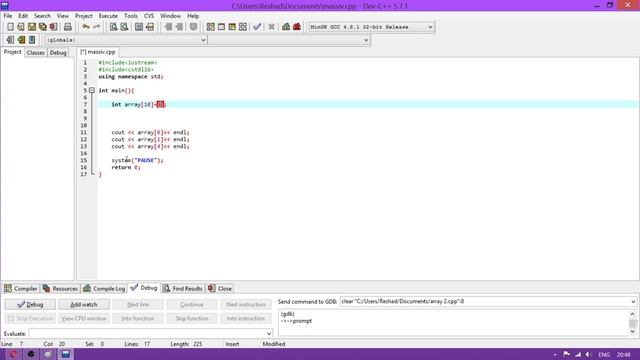Click the blue Goto bookmark icon

pyautogui.click(x=32, y=40)
